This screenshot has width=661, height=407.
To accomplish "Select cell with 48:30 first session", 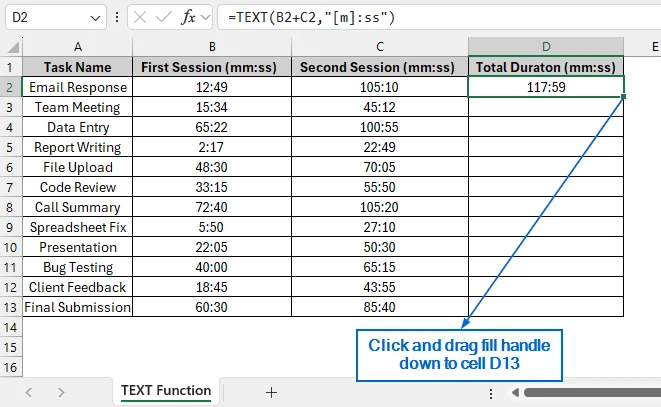I will tap(212, 167).
